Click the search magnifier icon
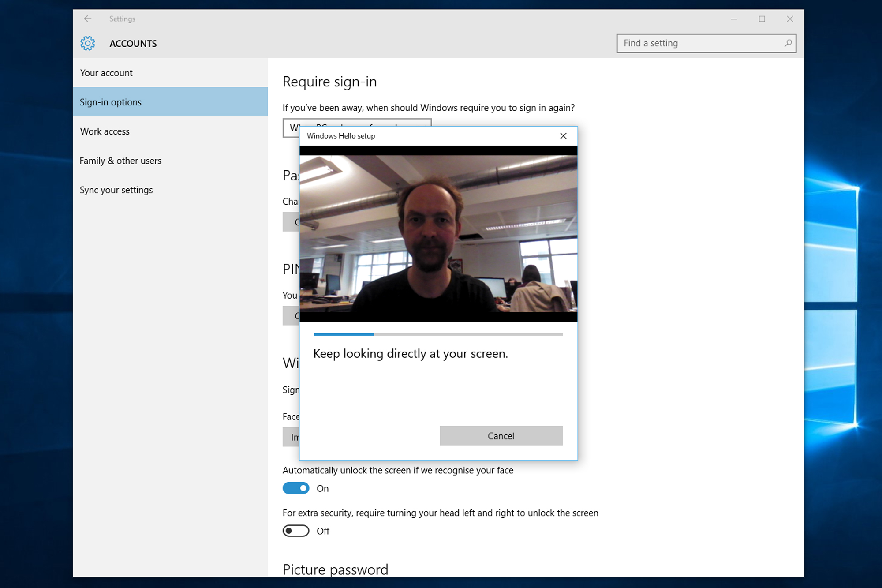The image size is (882, 588). pos(789,43)
